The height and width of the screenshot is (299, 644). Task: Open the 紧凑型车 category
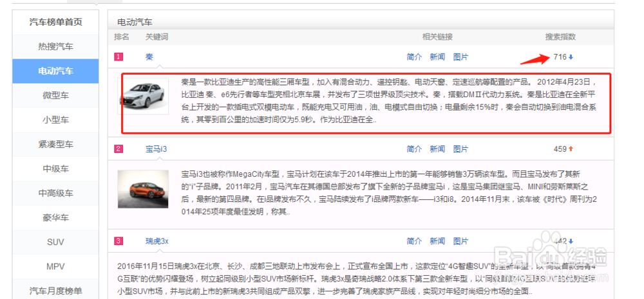[55, 145]
